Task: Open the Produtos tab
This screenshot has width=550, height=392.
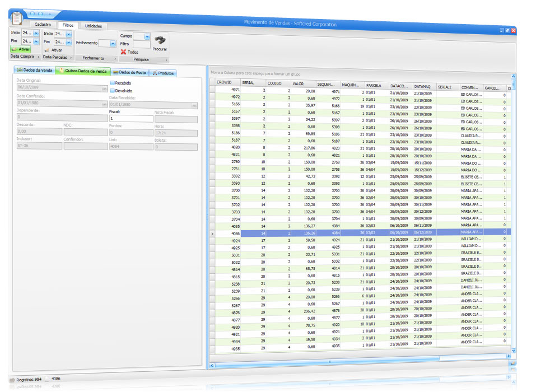Action: [163, 73]
